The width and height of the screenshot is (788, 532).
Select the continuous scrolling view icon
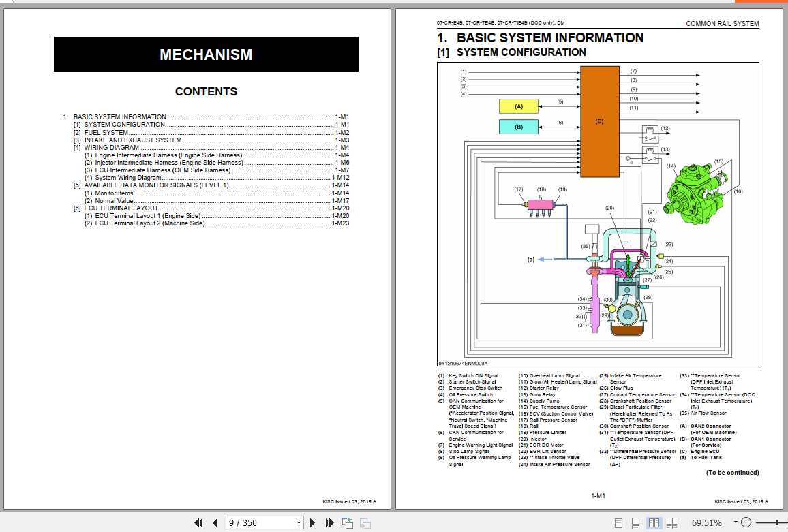point(635,522)
